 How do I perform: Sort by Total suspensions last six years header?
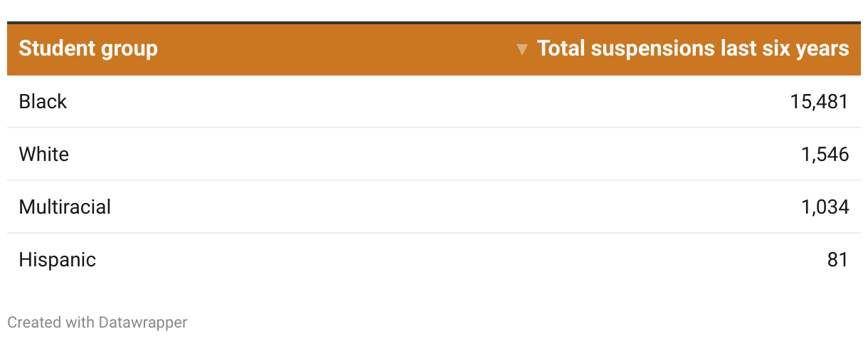(692, 48)
